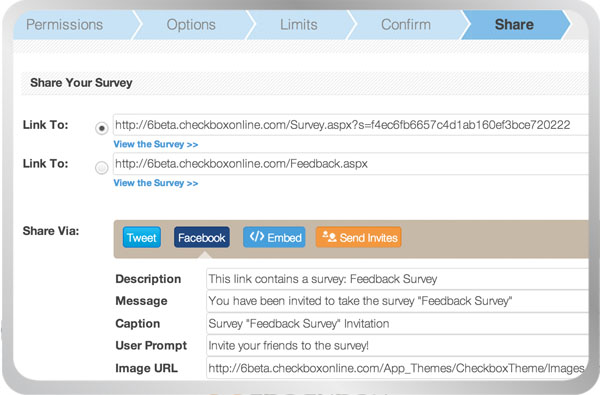Share the survey via Facebook button
The image size is (600, 395).
[202, 237]
